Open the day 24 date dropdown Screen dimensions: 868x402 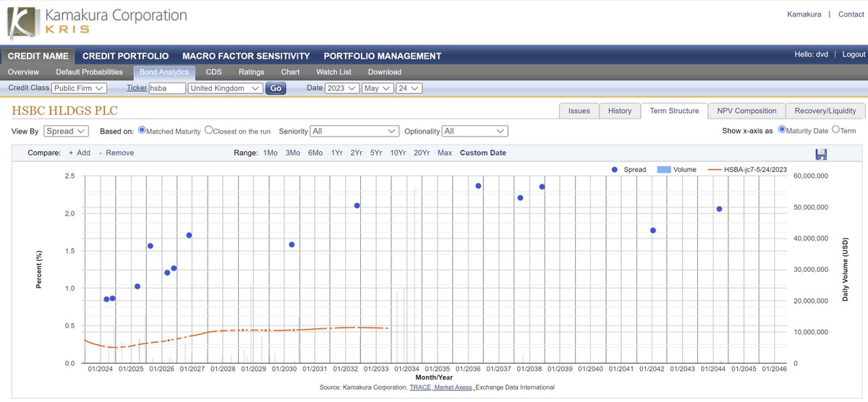coord(409,88)
